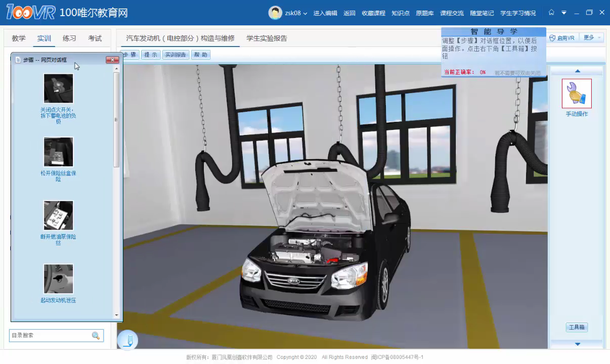Open the 学生实验报告 tab
Viewport: 610px width, 364px height.
(x=267, y=38)
